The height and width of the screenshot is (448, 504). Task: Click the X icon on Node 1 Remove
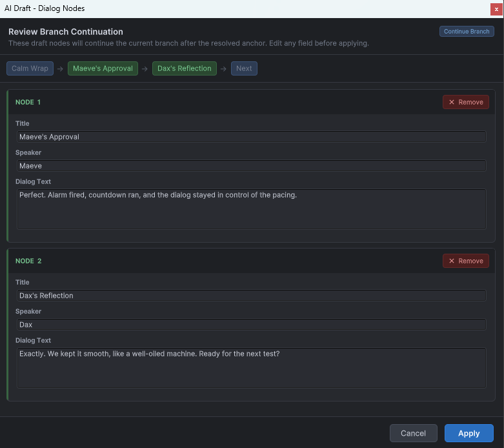pyautogui.click(x=452, y=102)
